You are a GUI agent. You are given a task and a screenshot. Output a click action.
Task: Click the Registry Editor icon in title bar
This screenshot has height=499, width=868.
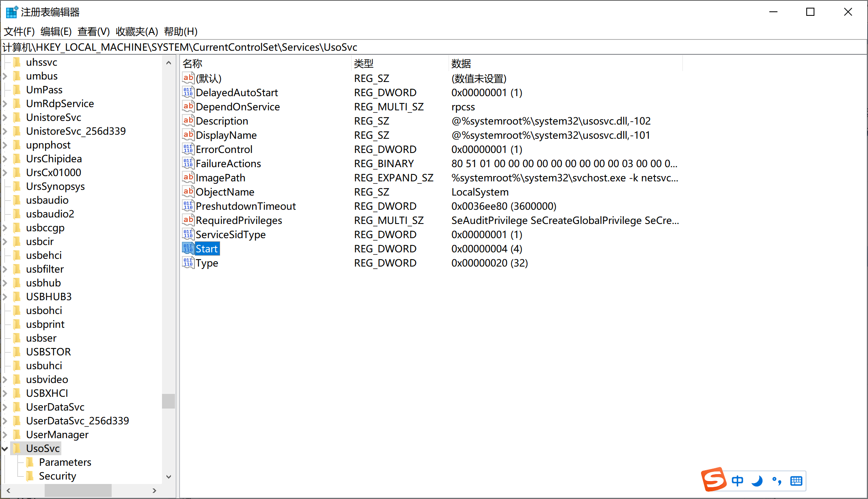11,12
